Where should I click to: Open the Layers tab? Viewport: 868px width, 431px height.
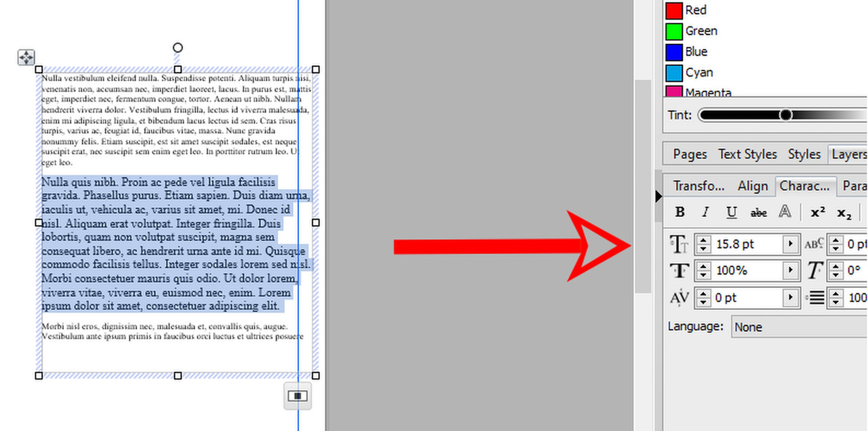[x=848, y=155]
